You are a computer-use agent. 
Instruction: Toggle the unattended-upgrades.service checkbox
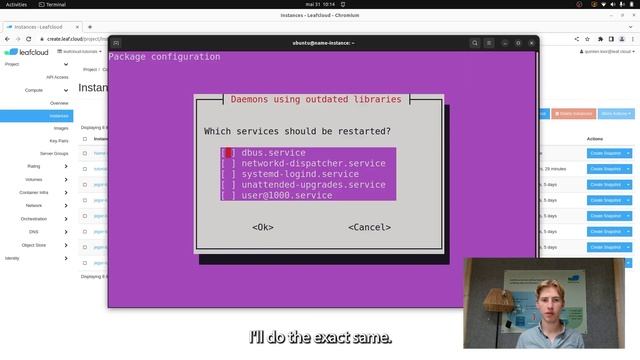[x=228, y=184]
